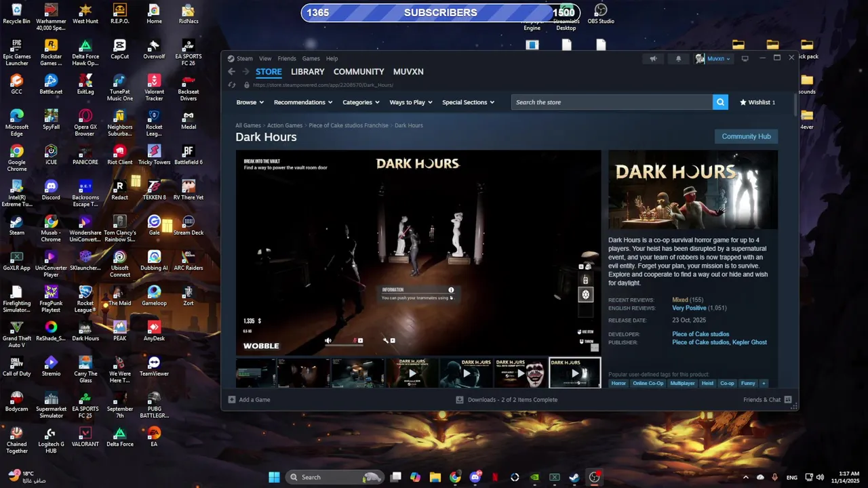
Task: Open File Explorer from the taskbar
Action: coord(435,477)
